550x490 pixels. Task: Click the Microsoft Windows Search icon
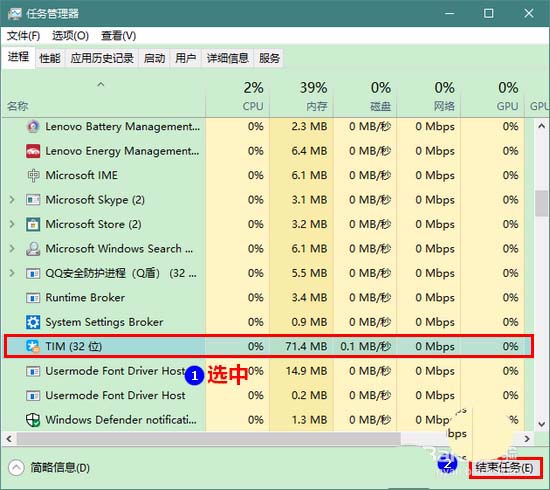pyautogui.click(x=33, y=249)
